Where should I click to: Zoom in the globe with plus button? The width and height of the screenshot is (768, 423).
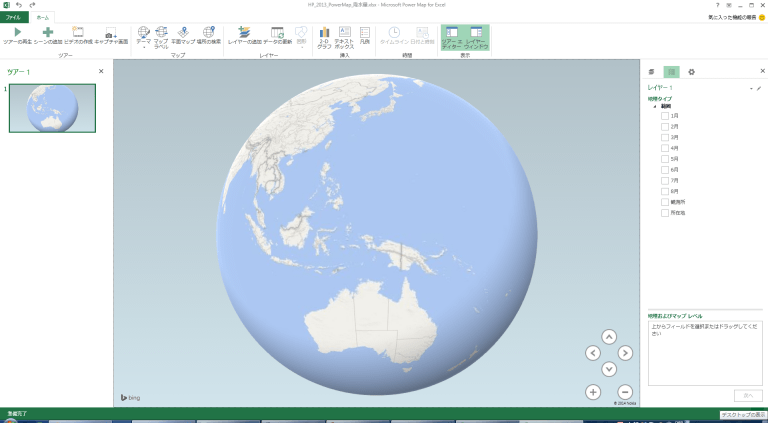click(593, 392)
